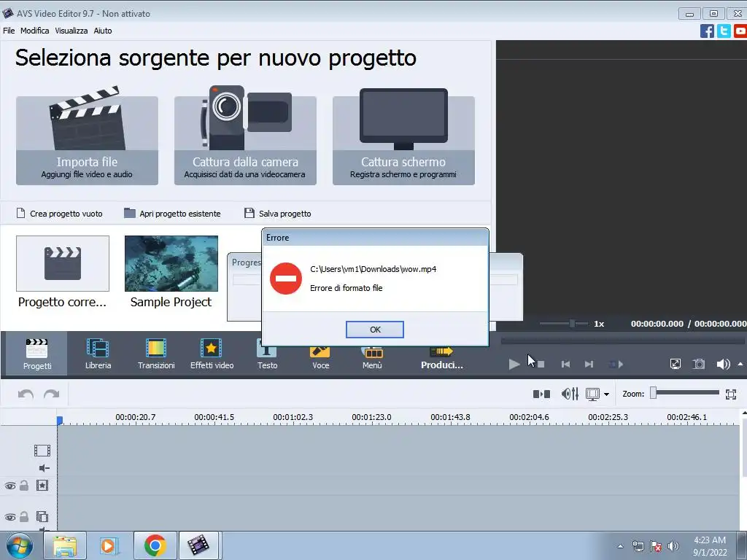Click the full screen preview icon

point(675,365)
